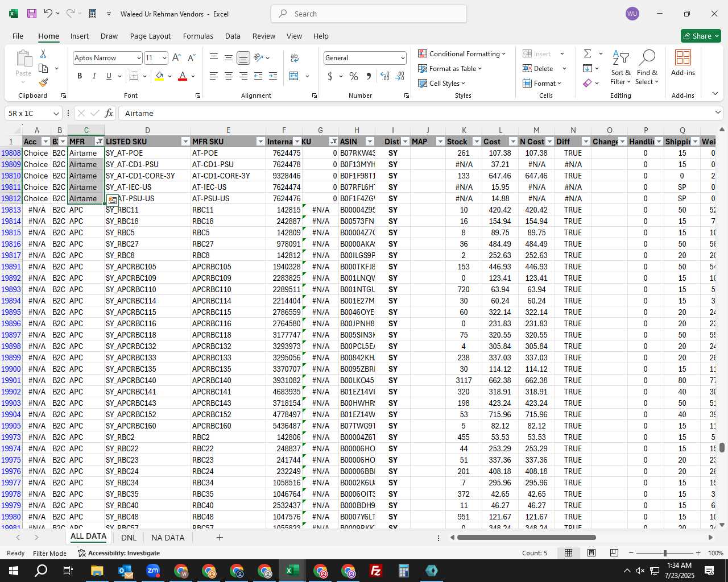The image size is (728, 582).
Task: Apply Accounting dollar number format
Action: [330, 76]
